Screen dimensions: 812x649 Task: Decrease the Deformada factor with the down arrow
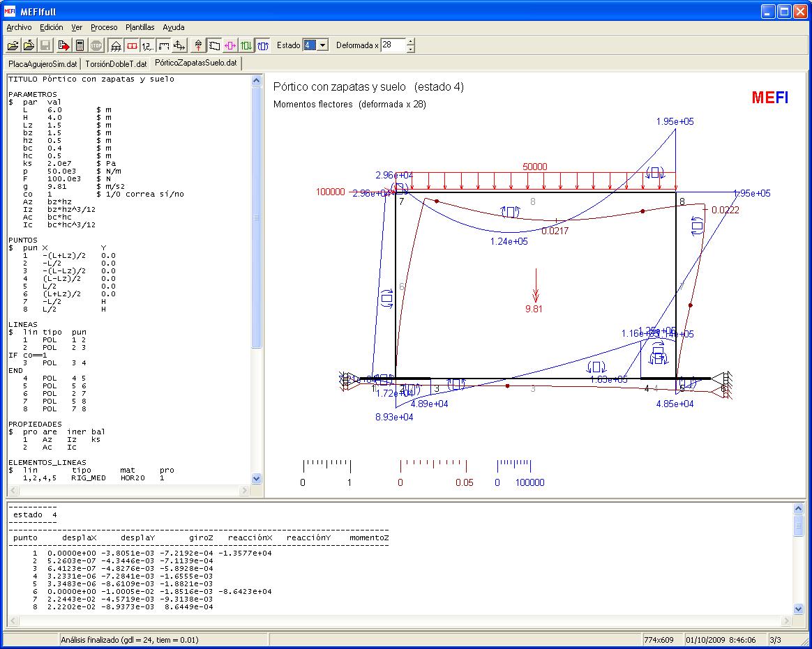(x=411, y=49)
